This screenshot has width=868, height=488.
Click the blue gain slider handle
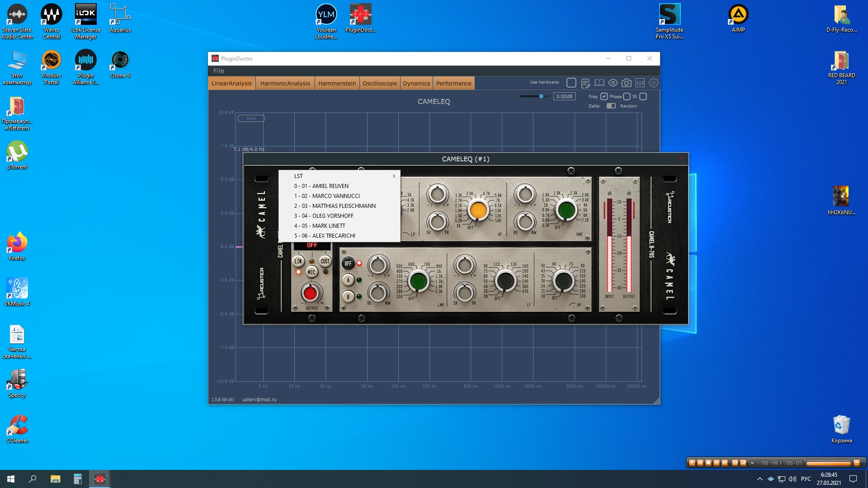point(541,96)
